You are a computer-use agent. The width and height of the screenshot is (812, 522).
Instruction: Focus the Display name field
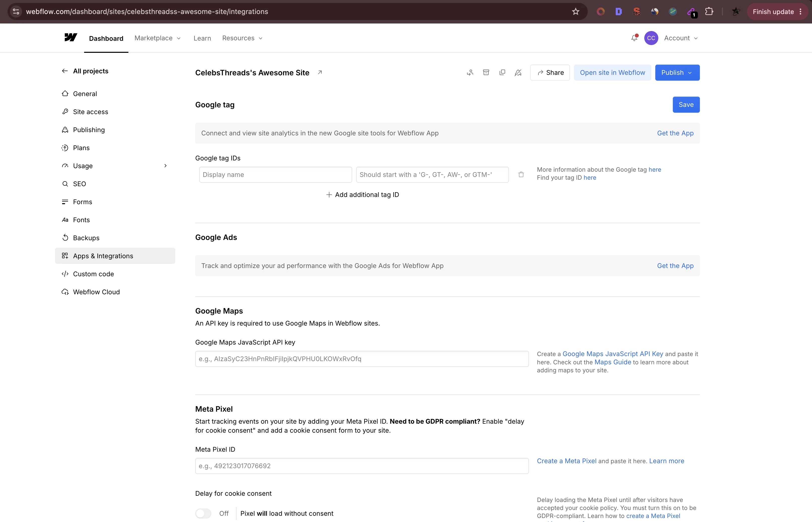click(275, 175)
